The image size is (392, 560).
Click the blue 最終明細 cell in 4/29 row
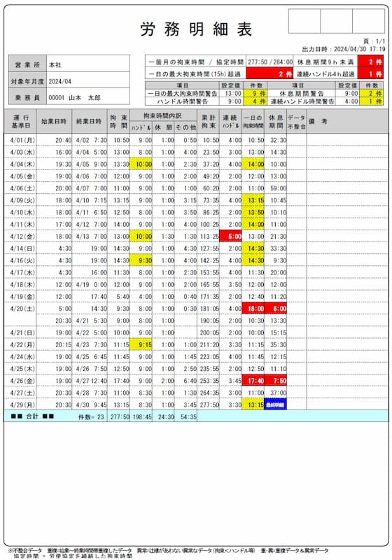pos(275,405)
